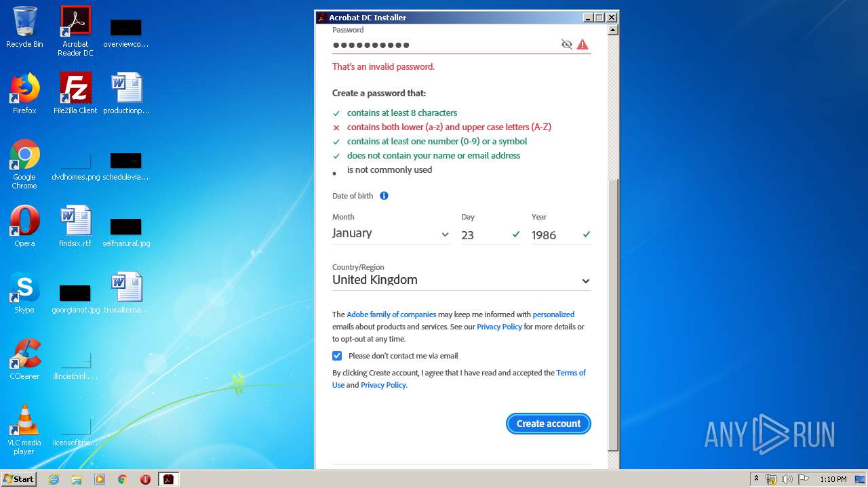The image size is (868, 488).
Task: Open Windows Media Player taskbar icon
Action: click(100, 479)
